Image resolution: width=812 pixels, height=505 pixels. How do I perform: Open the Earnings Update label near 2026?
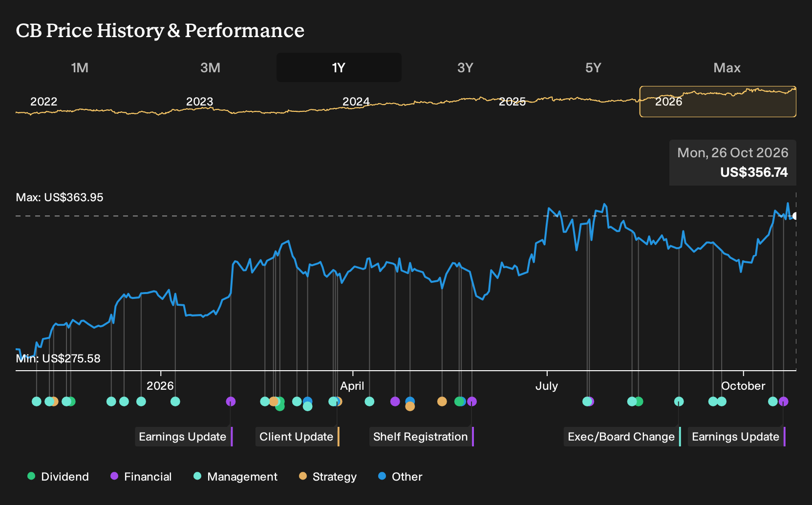pyautogui.click(x=184, y=437)
